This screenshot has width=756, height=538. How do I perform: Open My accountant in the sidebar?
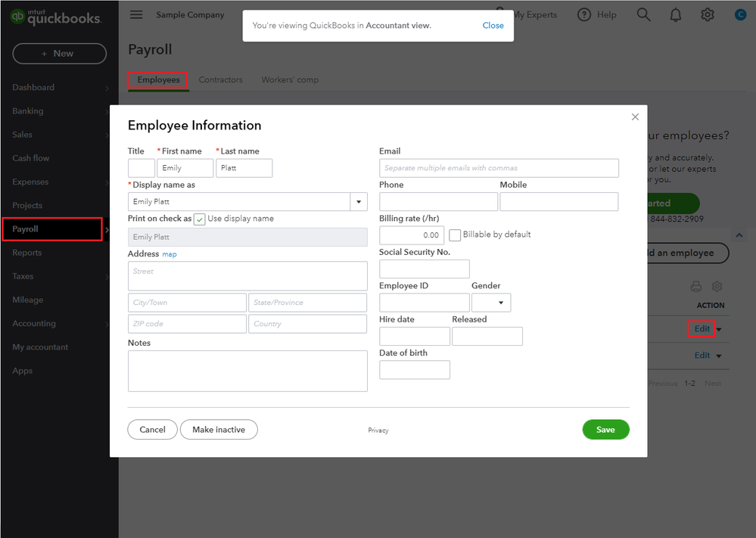pos(40,347)
